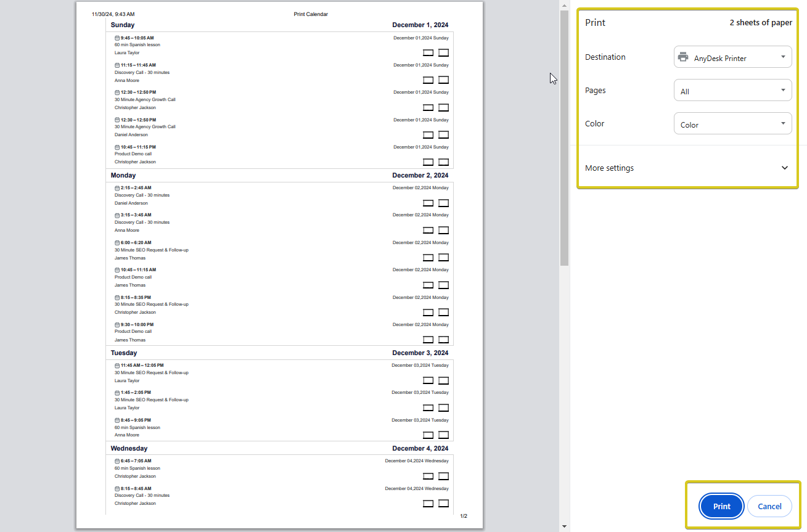Screen dimensions: 807x532
Task: Click calendar icon beside 9:30 – 10:00 PM
Action: click(117, 325)
